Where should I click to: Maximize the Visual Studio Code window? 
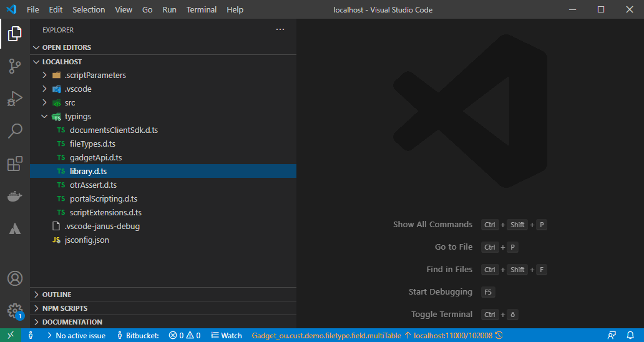point(601,9)
